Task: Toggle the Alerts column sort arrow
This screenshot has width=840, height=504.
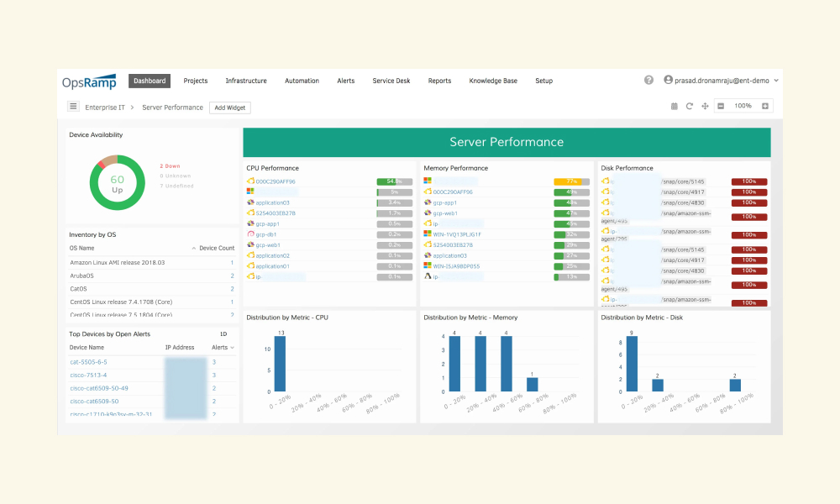Action: click(x=232, y=348)
